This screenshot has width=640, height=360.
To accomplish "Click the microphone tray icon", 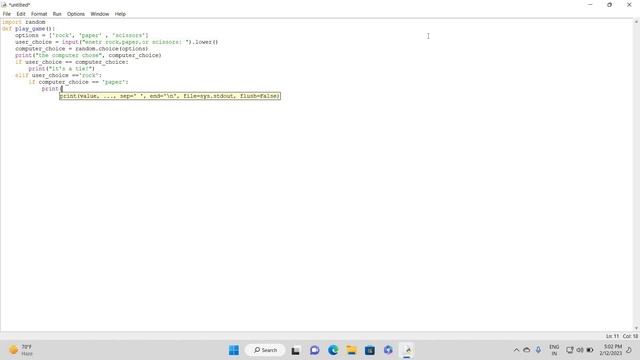I will point(538,350).
